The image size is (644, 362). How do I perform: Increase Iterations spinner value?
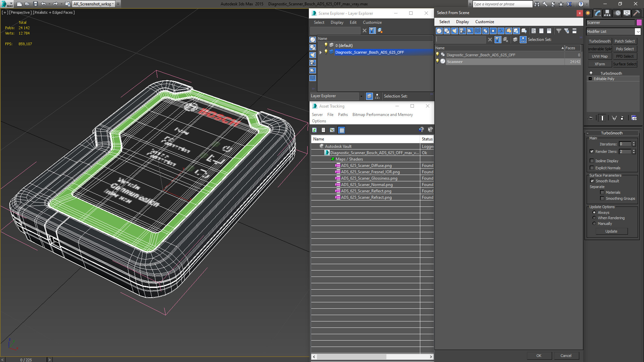tap(634, 143)
